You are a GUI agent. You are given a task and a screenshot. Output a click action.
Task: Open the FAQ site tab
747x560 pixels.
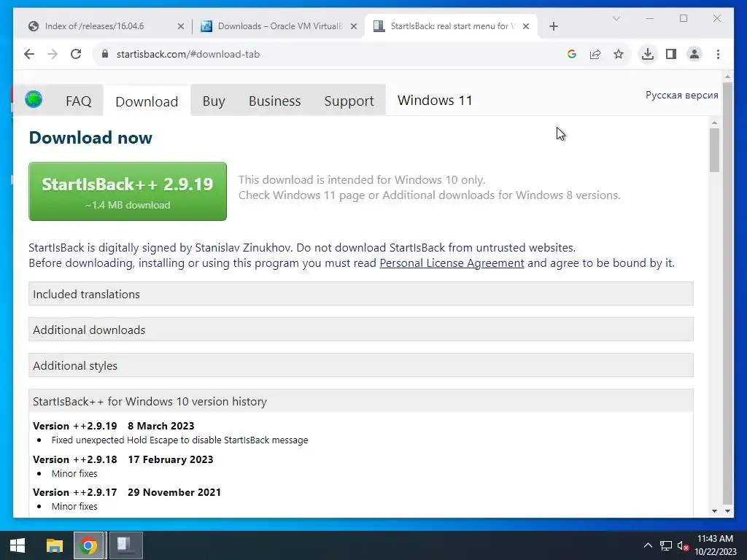pyautogui.click(x=79, y=101)
